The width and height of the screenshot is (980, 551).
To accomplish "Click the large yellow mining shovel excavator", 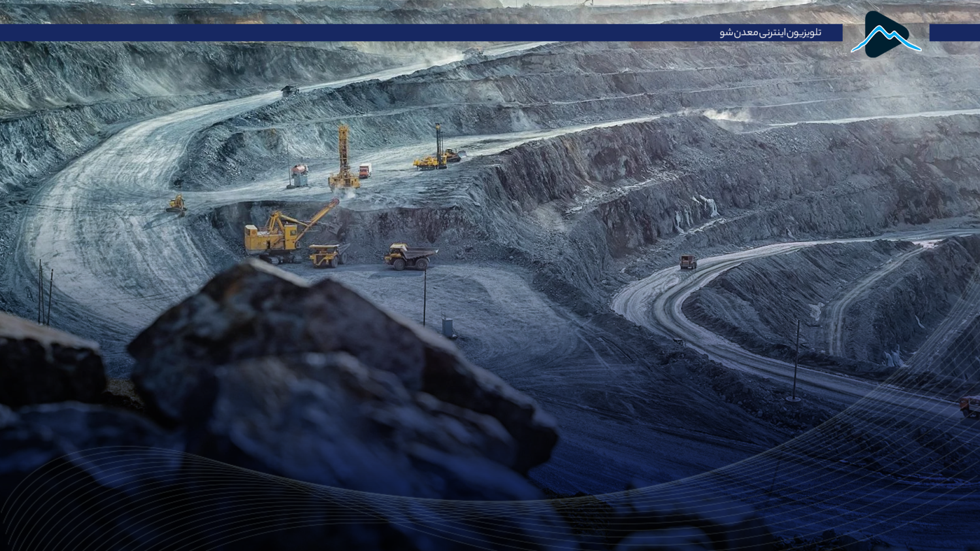I will pyautogui.click(x=282, y=233).
